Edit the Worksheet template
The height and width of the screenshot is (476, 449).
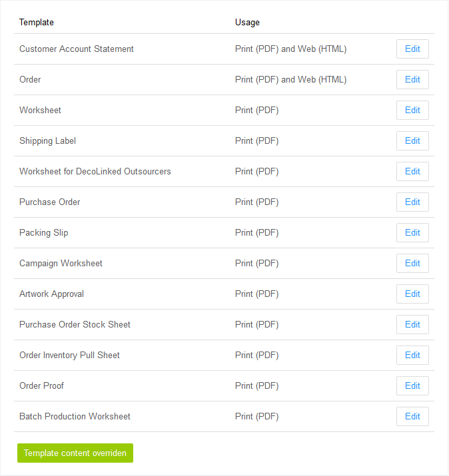tap(412, 111)
